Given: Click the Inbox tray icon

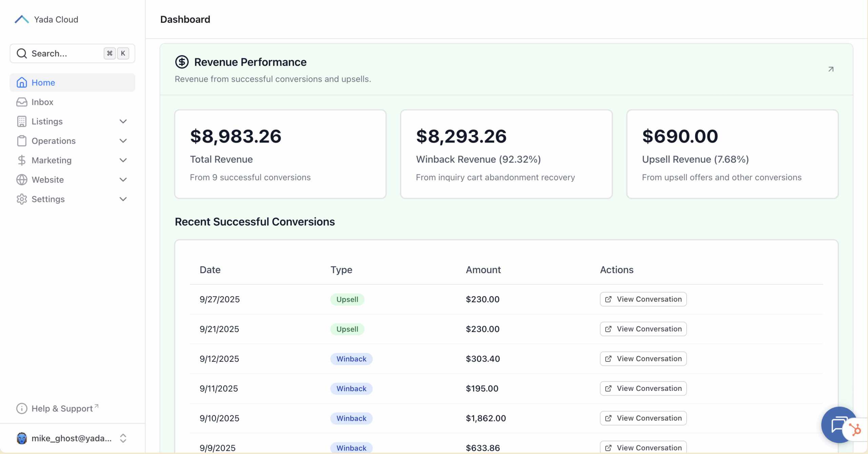Looking at the screenshot, I should pos(22,102).
